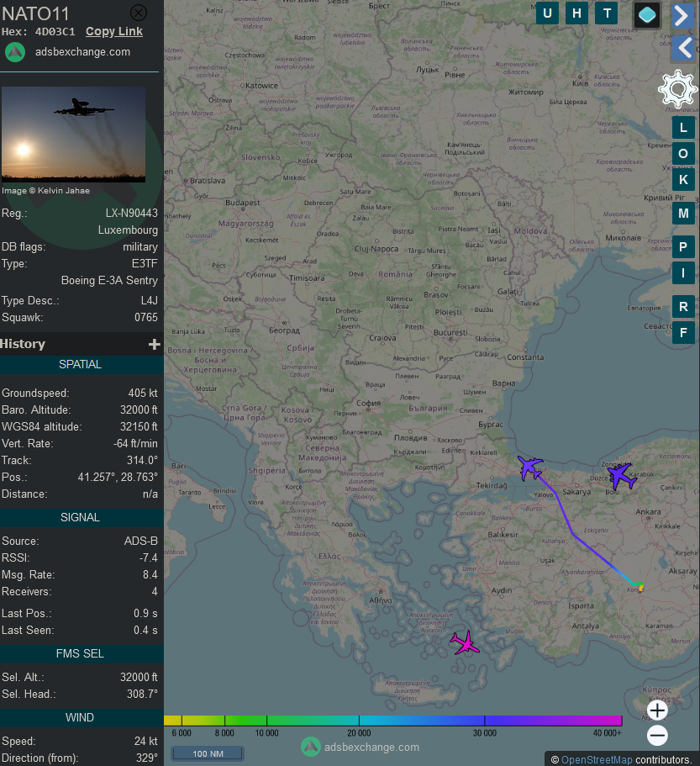Click the position value 41.257°, 28.763°
The height and width of the screenshot is (766, 700).
coord(118,477)
